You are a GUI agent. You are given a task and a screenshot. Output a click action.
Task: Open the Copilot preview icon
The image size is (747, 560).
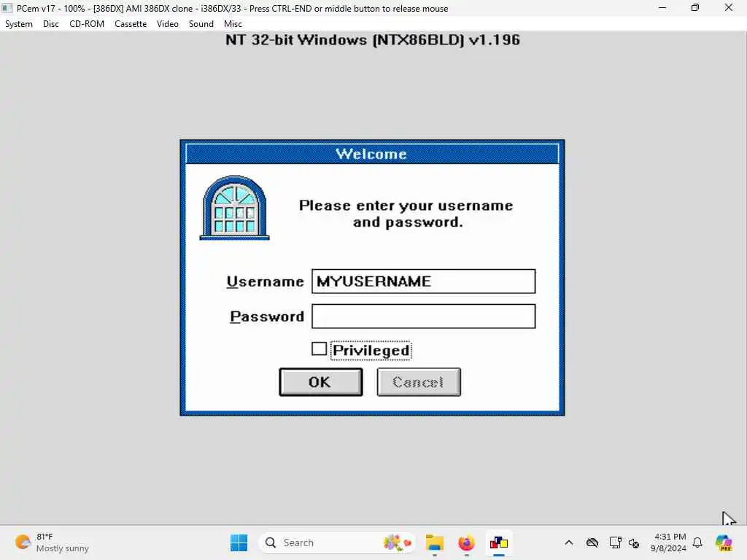(724, 542)
